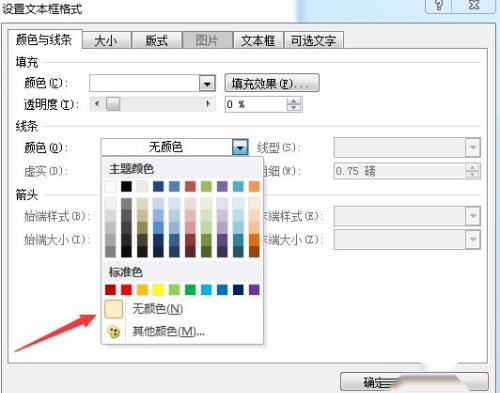Open the line style 线型 dropdown
The image size is (500, 393).
407,147
